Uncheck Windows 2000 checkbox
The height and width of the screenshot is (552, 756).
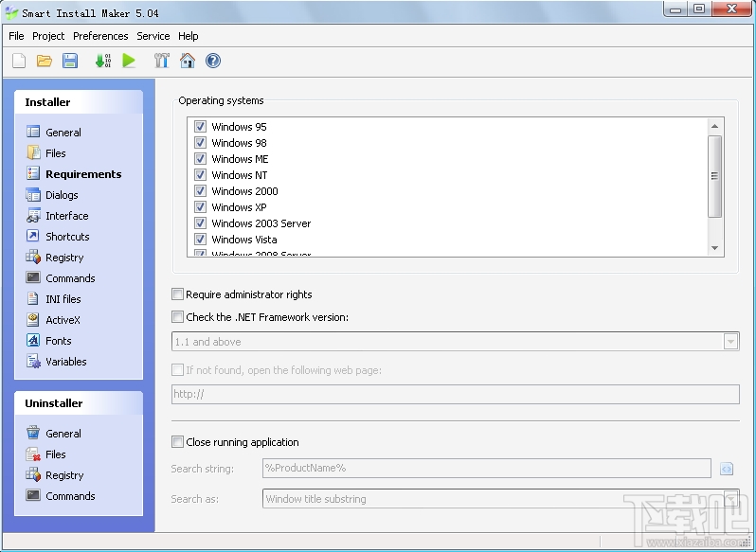(x=200, y=190)
